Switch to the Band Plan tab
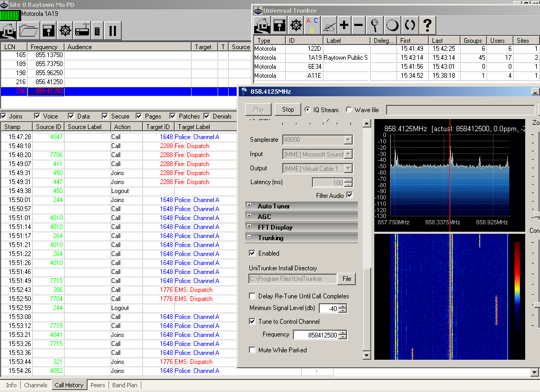The image size is (540, 392). coord(124,385)
